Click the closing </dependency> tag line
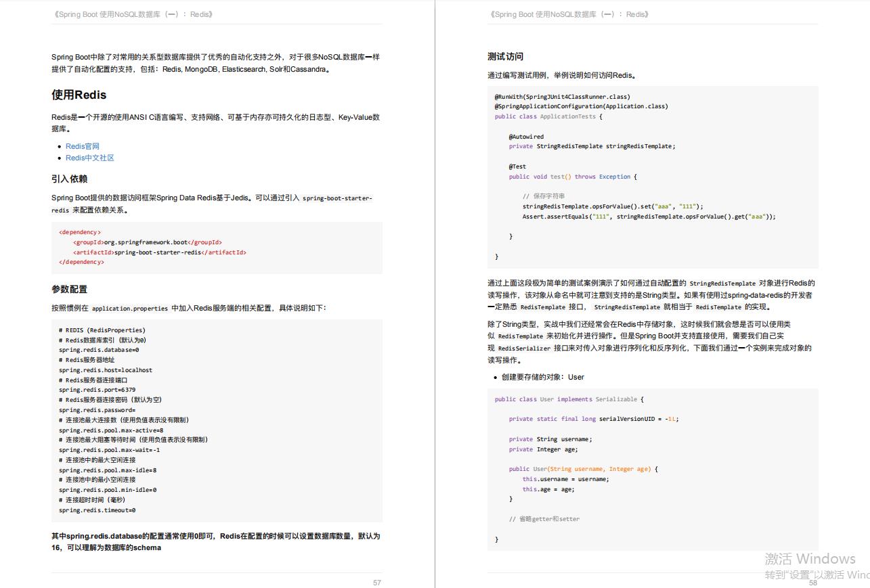 [81, 262]
